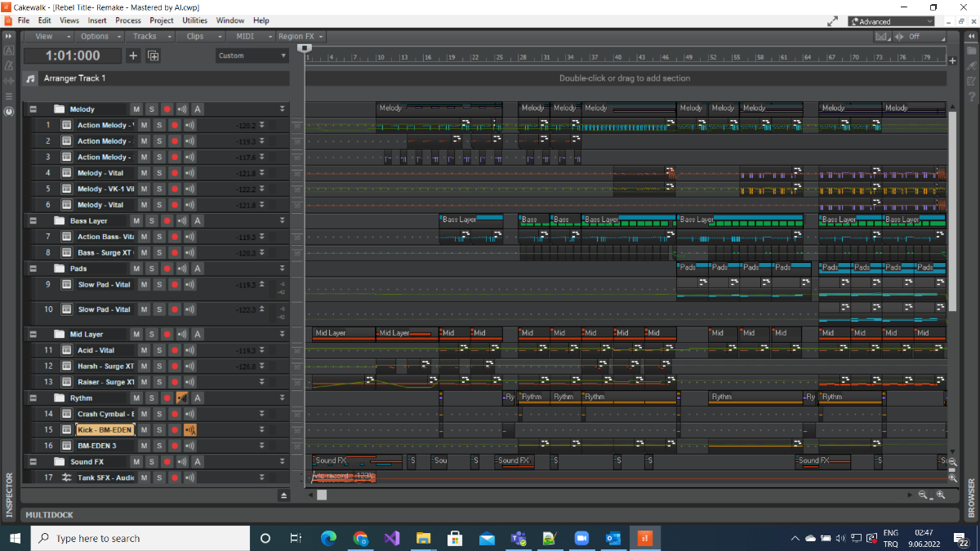Open Track view Tracks menu
980x551 pixels.
click(x=150, y=36)
